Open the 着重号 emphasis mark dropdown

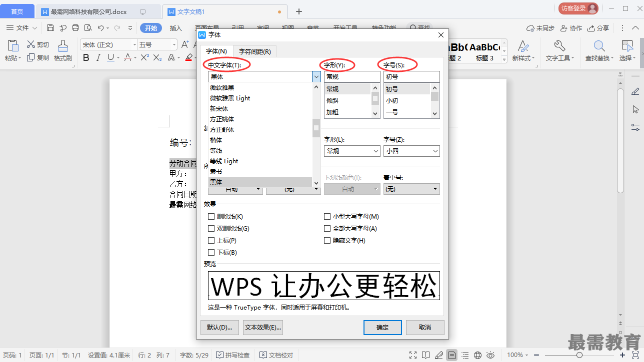[x=435, y=189]
